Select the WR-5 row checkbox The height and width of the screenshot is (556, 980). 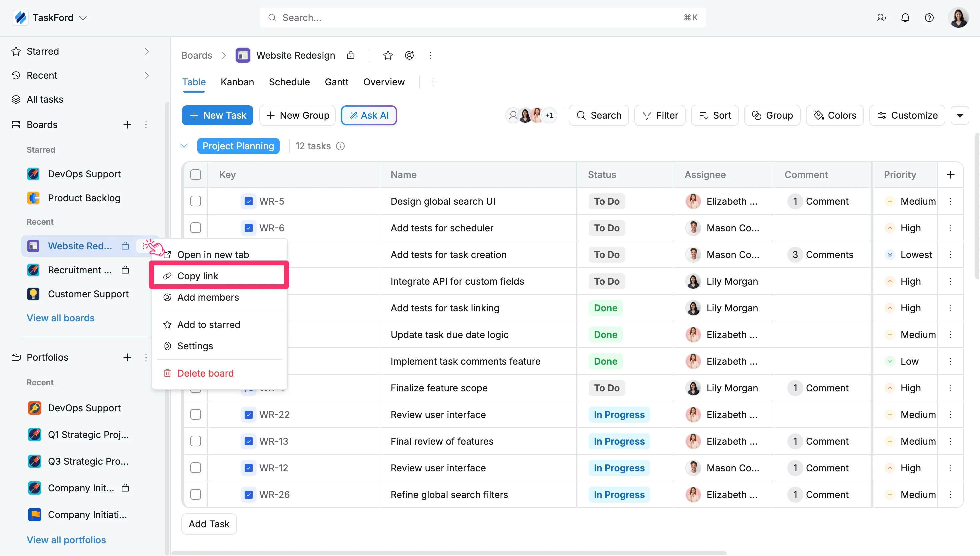[x=195, y=201]
